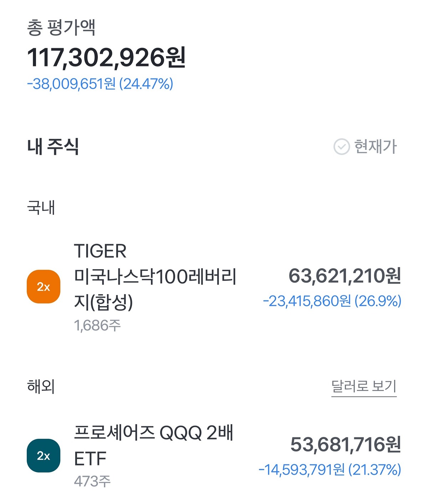Select the 국내 section label
Viewport: 428px width, 504px height.
click(41, 208)
